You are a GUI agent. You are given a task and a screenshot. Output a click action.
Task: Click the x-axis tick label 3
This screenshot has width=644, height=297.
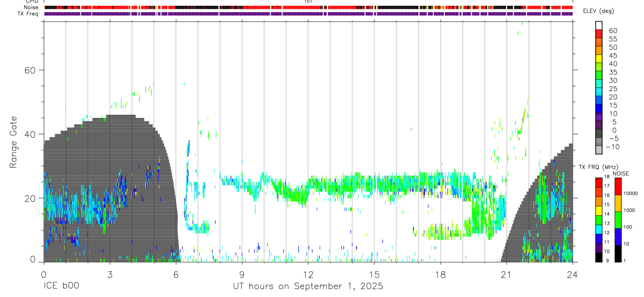pyautogui.click(x=110, y=273)
